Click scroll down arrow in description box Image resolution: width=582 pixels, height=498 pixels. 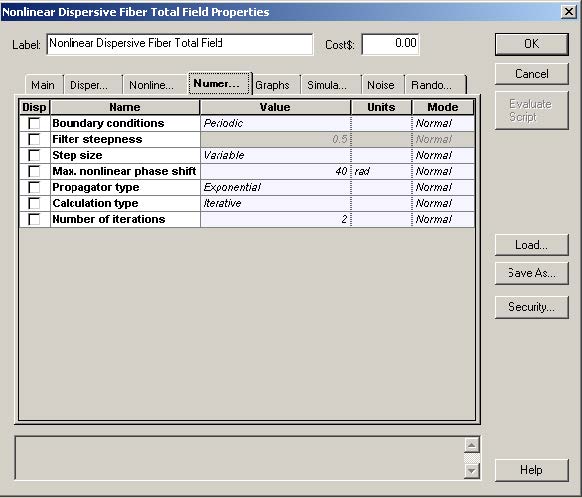[x=471, y=471]
